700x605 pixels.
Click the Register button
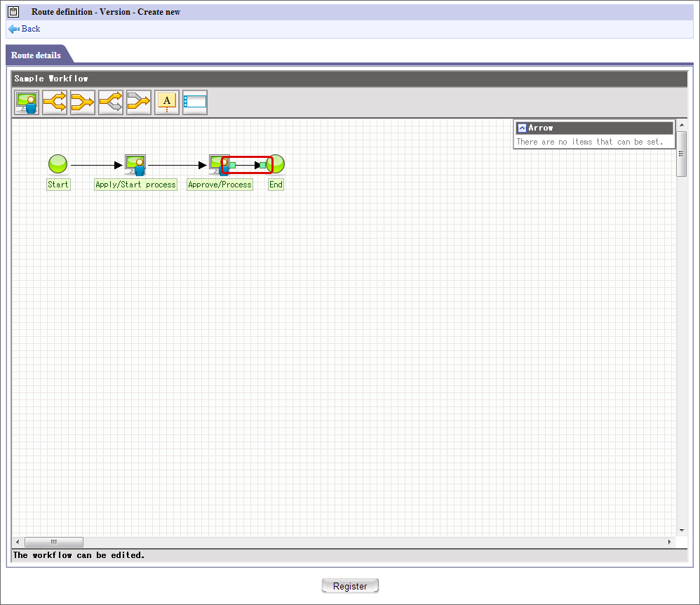(x=350, y=586)
